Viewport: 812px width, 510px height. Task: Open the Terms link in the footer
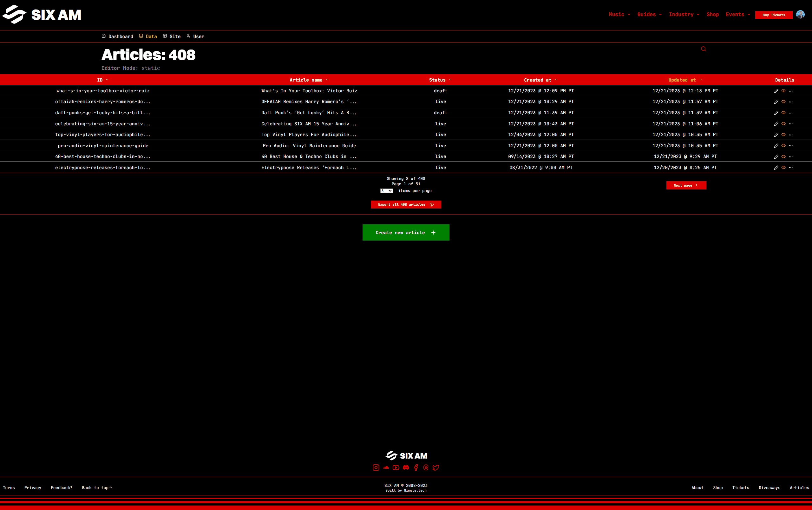click(9, 488)
